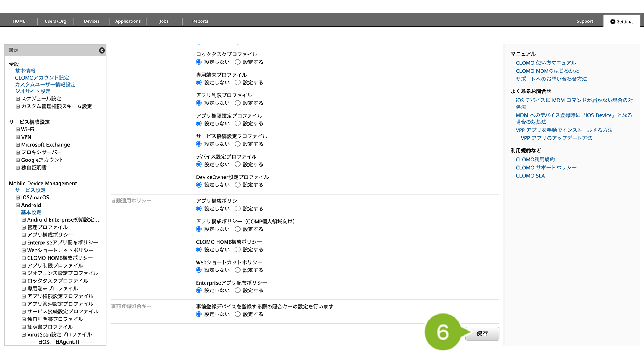644x362 pixels.
Task: Expand Microsoft Exchange plus icon
Action: coord(18,145)
